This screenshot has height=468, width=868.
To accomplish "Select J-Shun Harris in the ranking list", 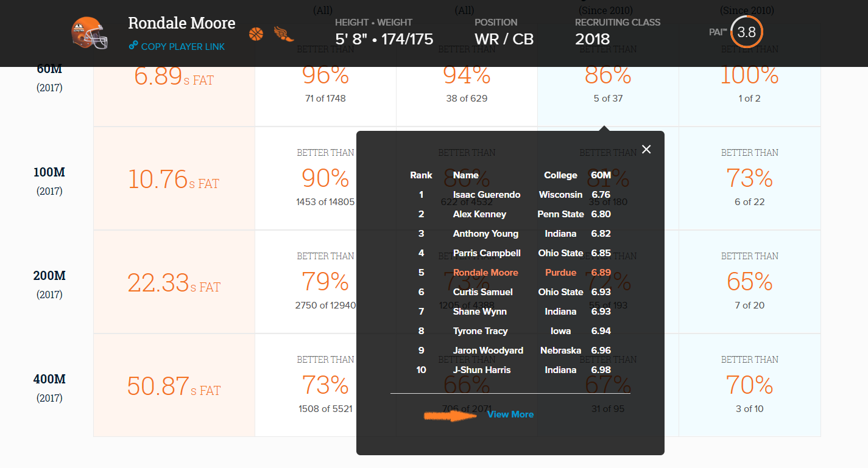I will 482,370.
